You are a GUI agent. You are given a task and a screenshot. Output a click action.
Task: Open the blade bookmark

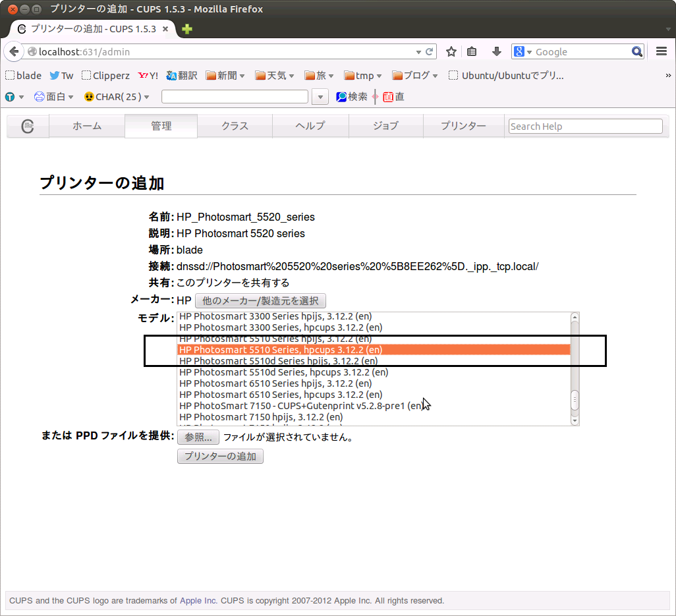tap(24, 76)
